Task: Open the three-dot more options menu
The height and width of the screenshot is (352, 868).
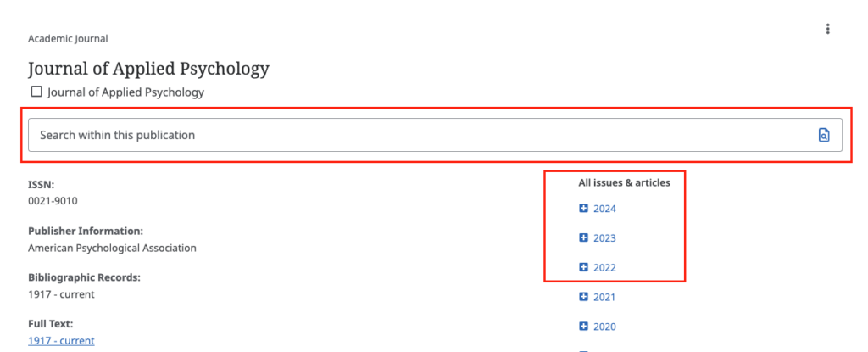Action: 827,30
